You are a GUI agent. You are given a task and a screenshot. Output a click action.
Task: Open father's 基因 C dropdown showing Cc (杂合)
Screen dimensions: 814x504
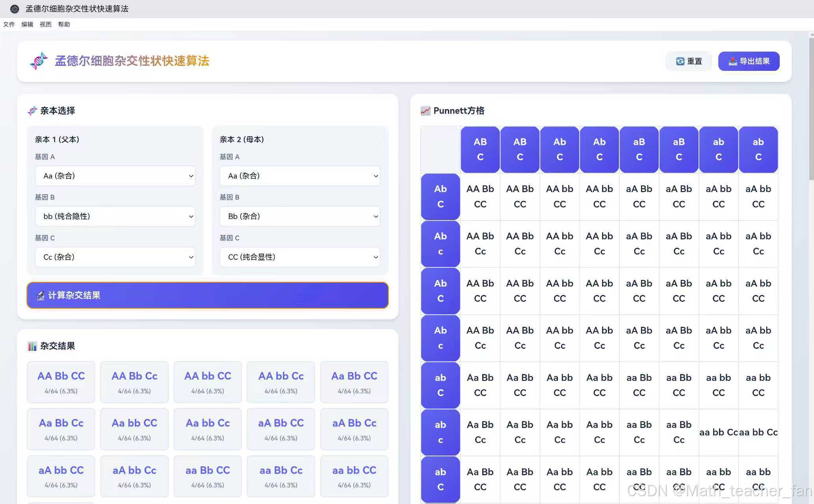(x=115, y=257)
